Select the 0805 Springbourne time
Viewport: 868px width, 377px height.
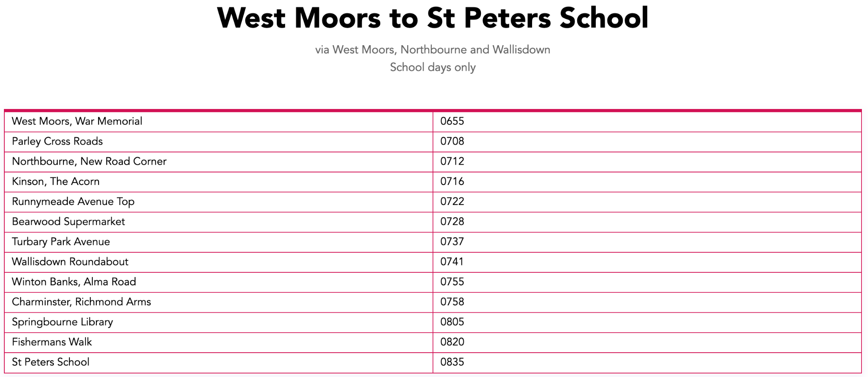click(x=452, y=322)
